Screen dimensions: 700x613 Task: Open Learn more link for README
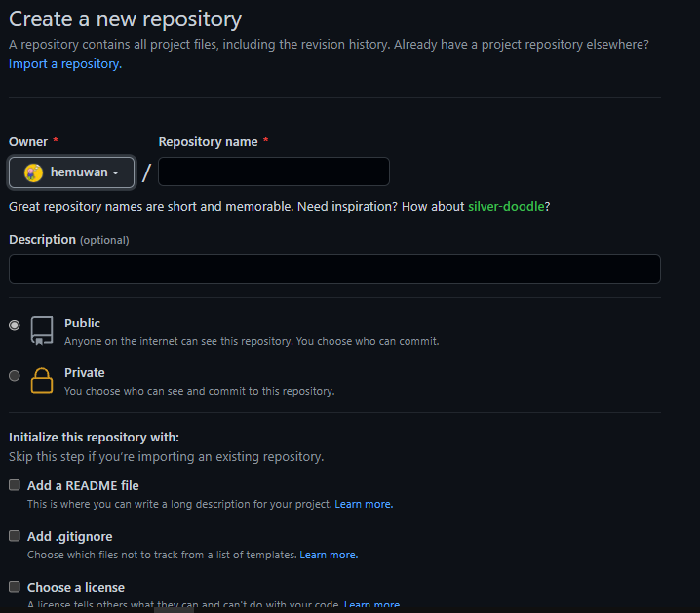[x=364, y=504]
